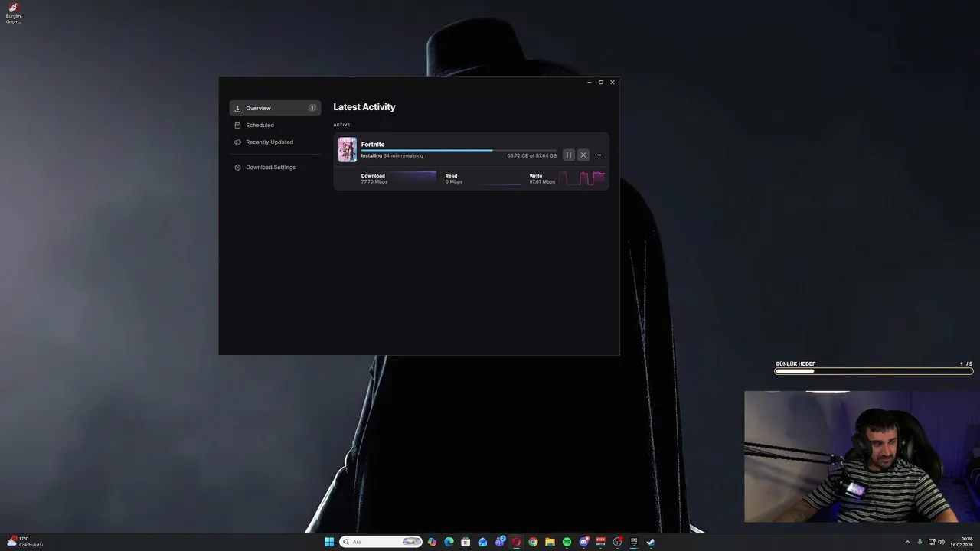Click the Fortnite install progress bar
This screenshot has width=980, height=551.
click(x=459, y=150)
